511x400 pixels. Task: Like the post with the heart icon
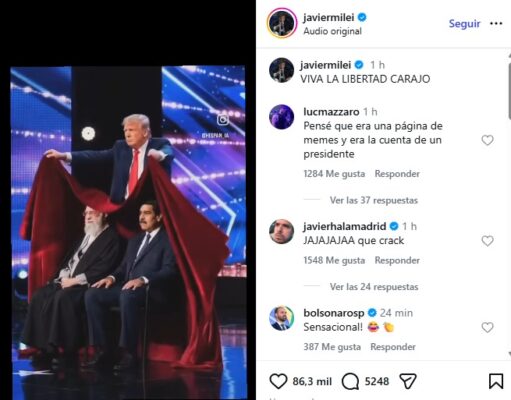tap(278, 381)
